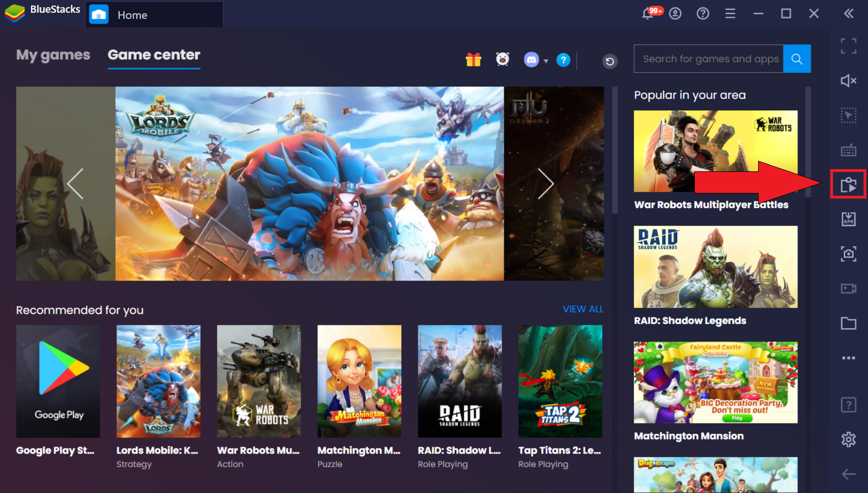Click VIEW ALL recommended games
Image resolution: width=868 pixels, height=493 pixels.
(583, 309)
